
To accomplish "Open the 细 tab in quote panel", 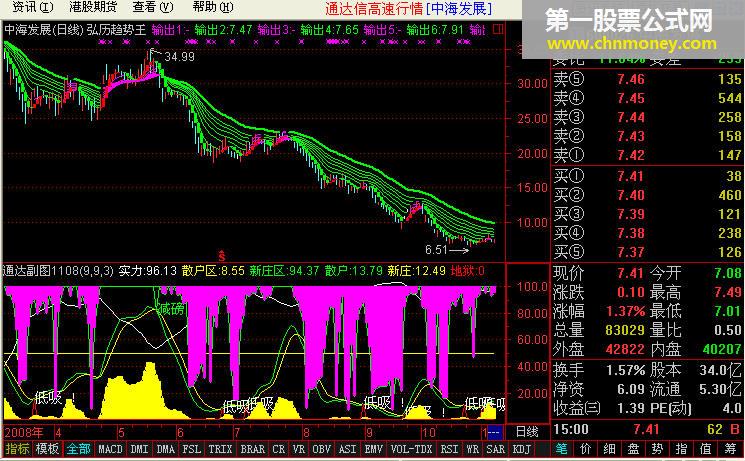I will pyautogui.click(x=610, y=449).
